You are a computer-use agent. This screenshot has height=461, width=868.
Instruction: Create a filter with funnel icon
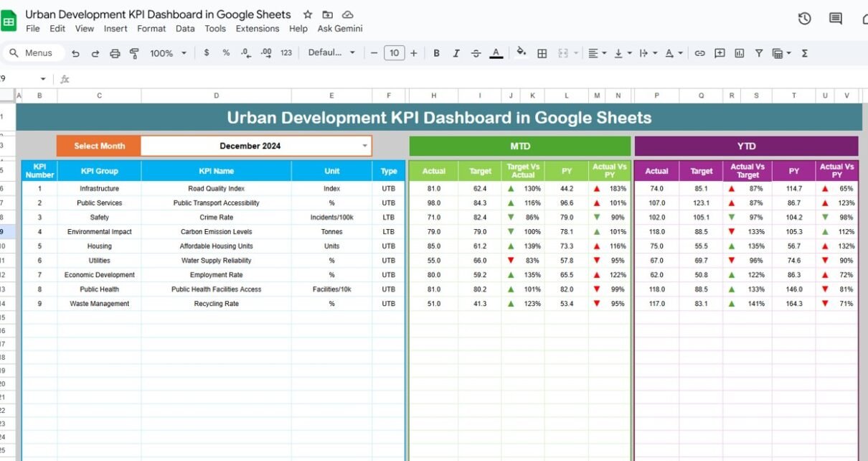click(x=758, y=53)
